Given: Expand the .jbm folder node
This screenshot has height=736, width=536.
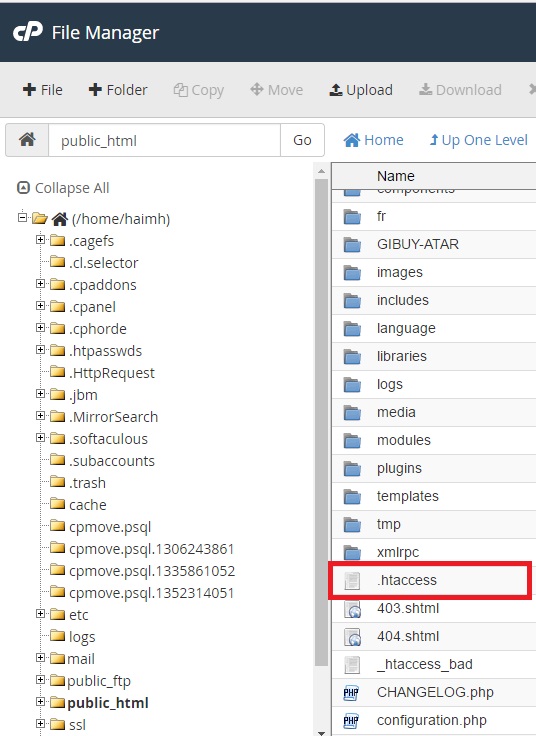Looking at the screenshot, I should [40, 393].
